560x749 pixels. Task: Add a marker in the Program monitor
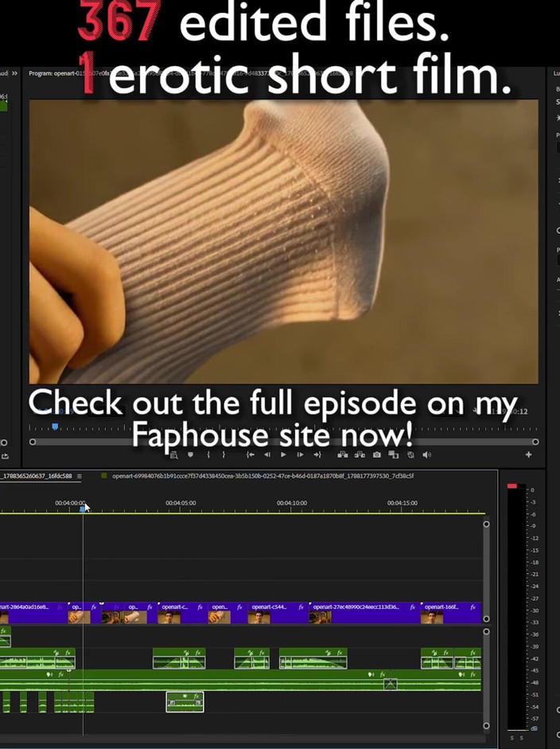point(190,454)
